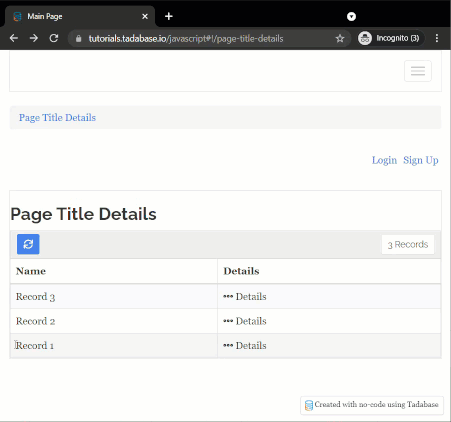Click the Page Title Details breadcrumb link
This screenshot has height=422, width=451.
click(x=57, y=118)
